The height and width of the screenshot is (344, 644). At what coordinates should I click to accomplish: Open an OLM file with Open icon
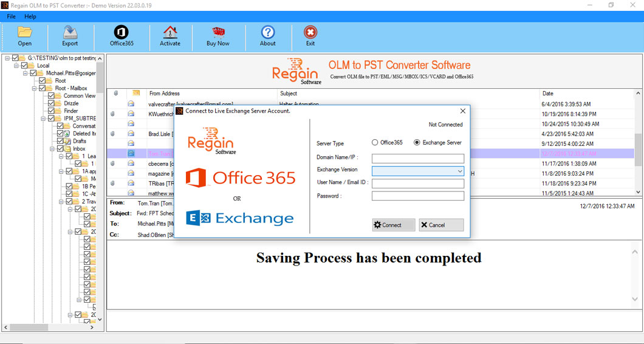[x=25, y=33]
